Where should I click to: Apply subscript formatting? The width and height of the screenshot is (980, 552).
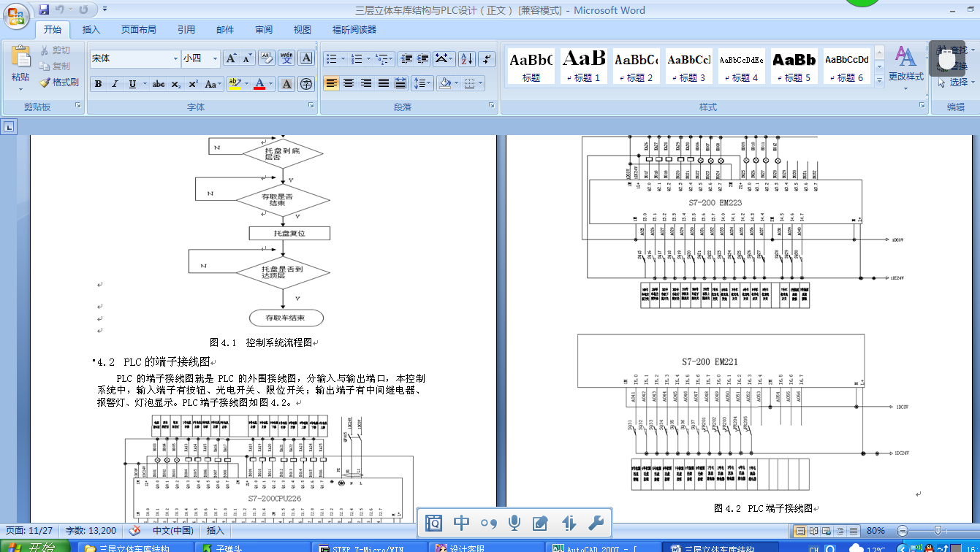[176, 84]
